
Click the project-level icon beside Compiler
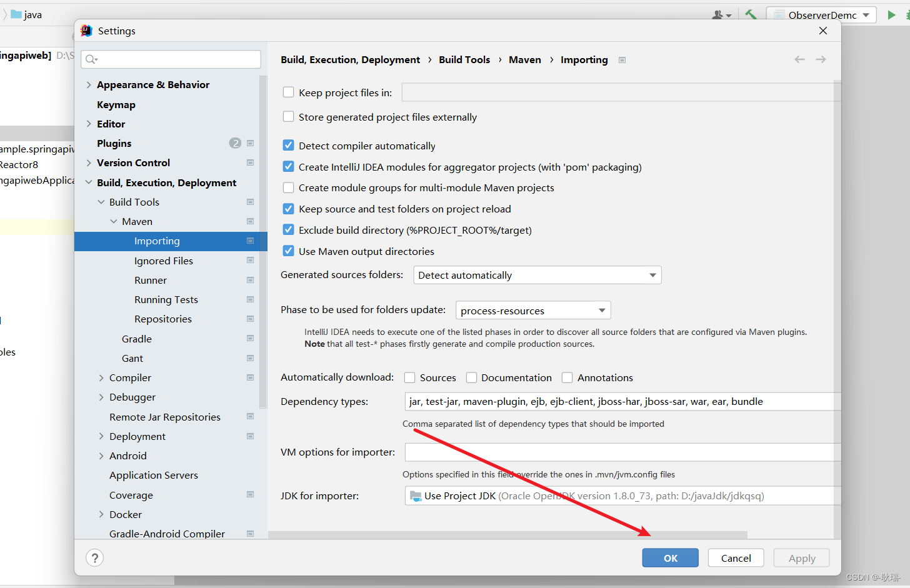250,377
